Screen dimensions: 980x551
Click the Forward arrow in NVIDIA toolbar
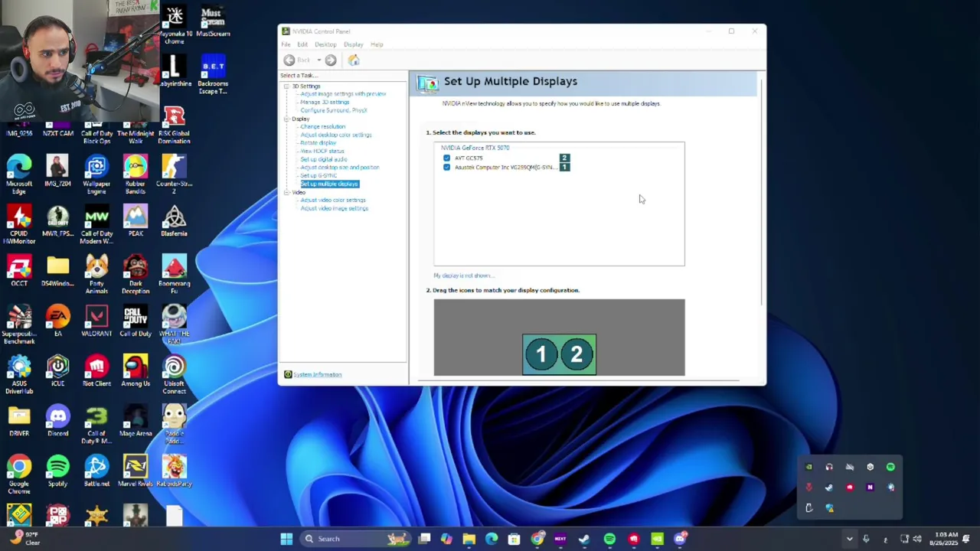(331, 60)
